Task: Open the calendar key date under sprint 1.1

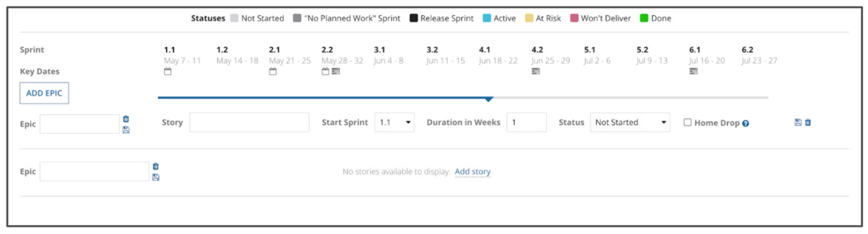Action: pos(168,72)
